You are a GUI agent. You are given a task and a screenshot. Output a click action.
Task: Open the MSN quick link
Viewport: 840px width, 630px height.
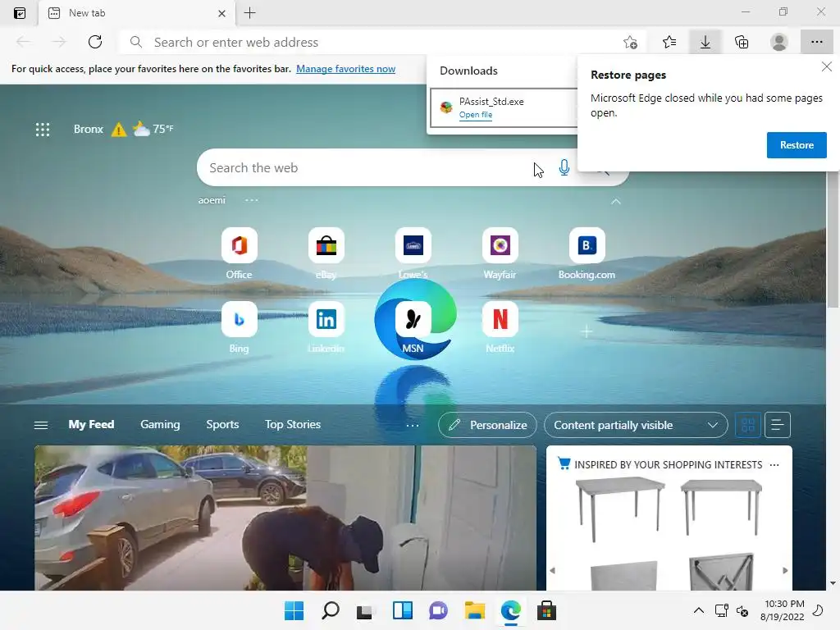click(x=413, y=328)
